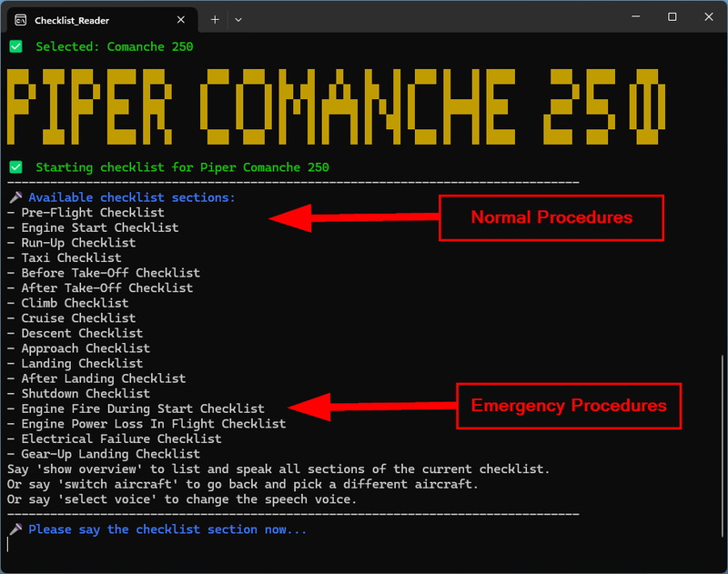This screenshot has width=728, height=574.
Task: Click the microphone icon beside the prompt line
Action: pyautogui.click(x=16, y=529)
